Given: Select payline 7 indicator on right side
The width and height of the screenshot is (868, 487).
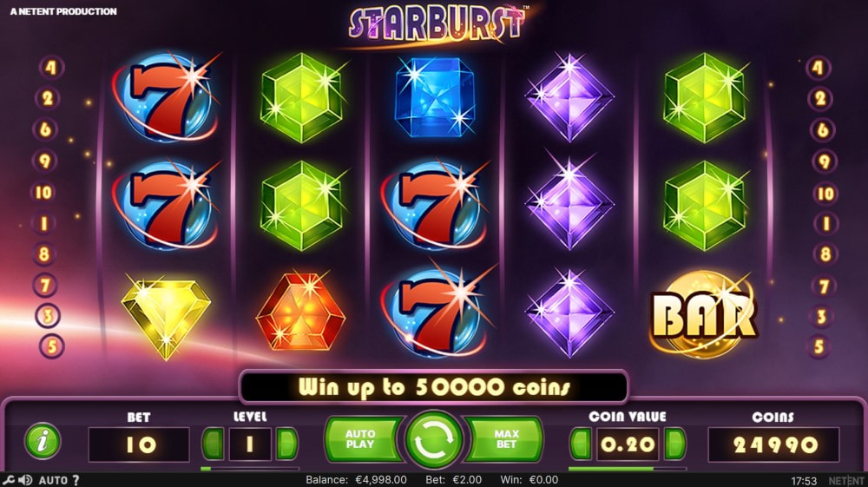Looking at the screenshot, I should [x=824, y=286].
